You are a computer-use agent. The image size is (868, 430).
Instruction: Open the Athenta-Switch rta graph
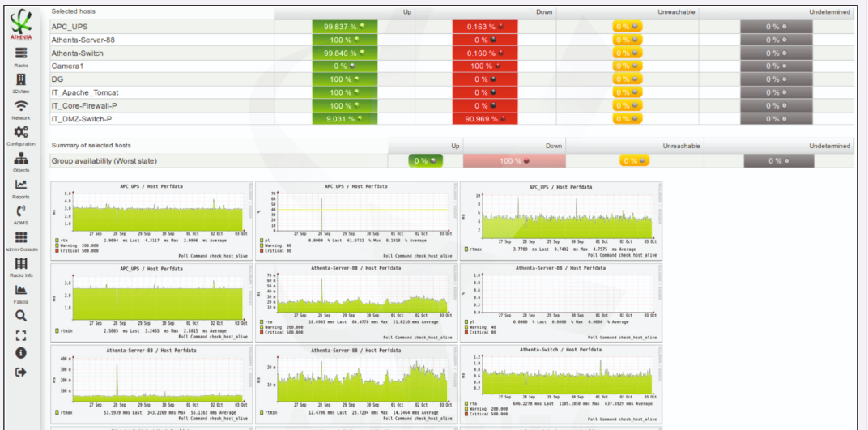click(561, 384)
